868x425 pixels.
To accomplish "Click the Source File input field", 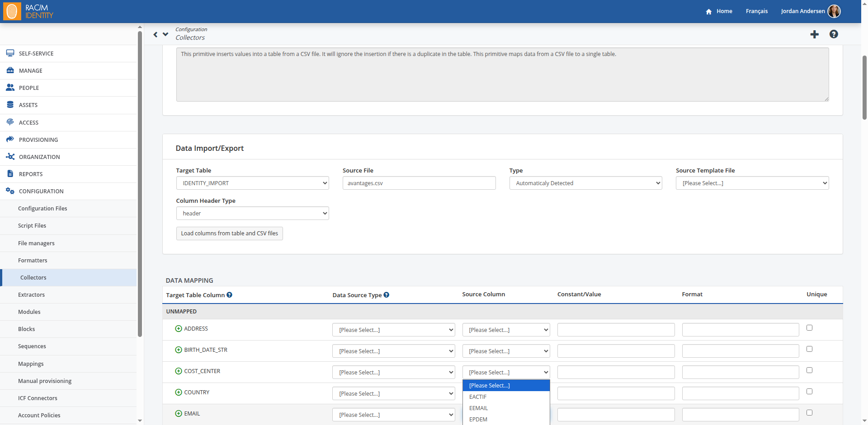I will [x=419, y=183].
